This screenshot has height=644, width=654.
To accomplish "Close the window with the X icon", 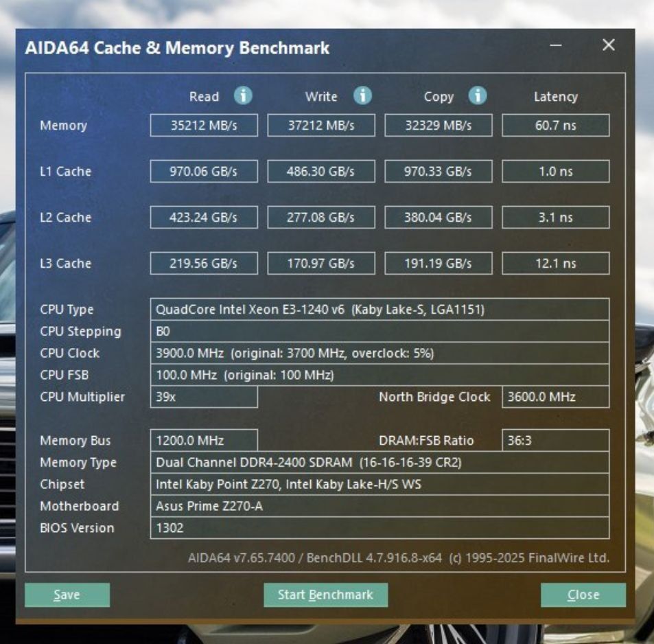I will click(x=609, y=45).
